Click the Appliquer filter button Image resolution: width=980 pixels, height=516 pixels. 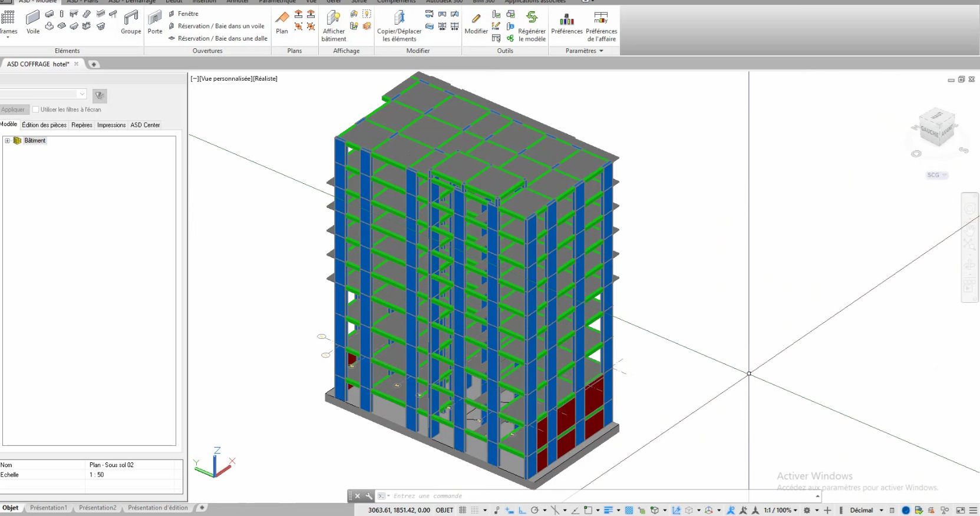[13, 110]
